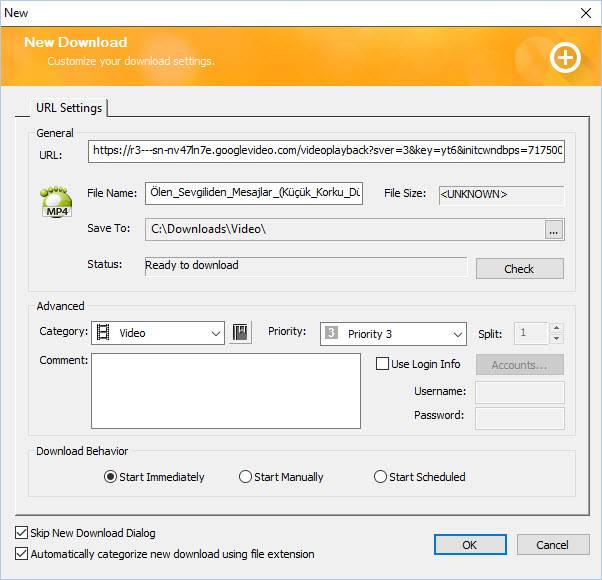Toggle automatically categorize by file extension

point(22,553)
